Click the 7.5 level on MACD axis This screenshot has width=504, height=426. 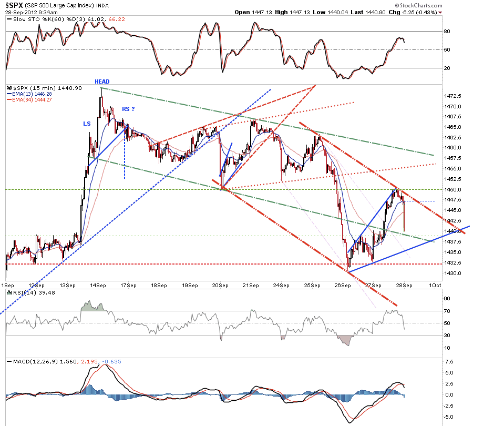click(x=449, y=362)
